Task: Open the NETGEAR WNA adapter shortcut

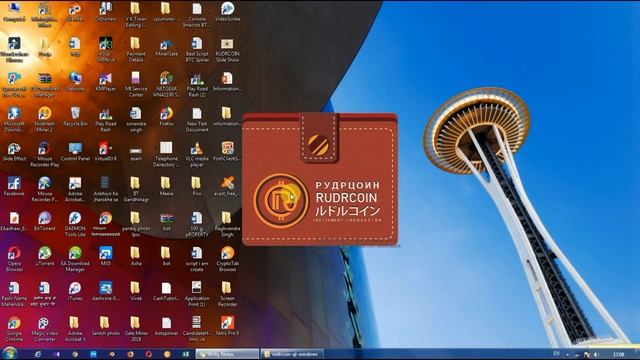Action: [x=166, y=84]
